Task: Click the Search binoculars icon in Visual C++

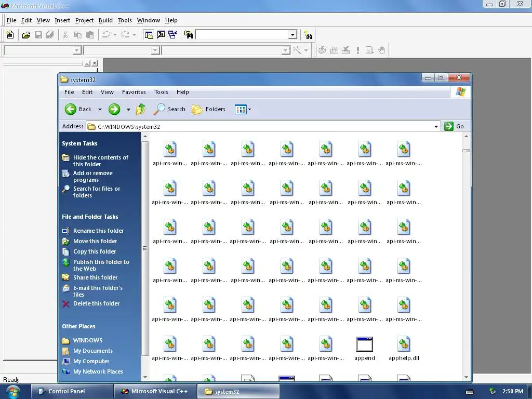Action: pos(308,35)
